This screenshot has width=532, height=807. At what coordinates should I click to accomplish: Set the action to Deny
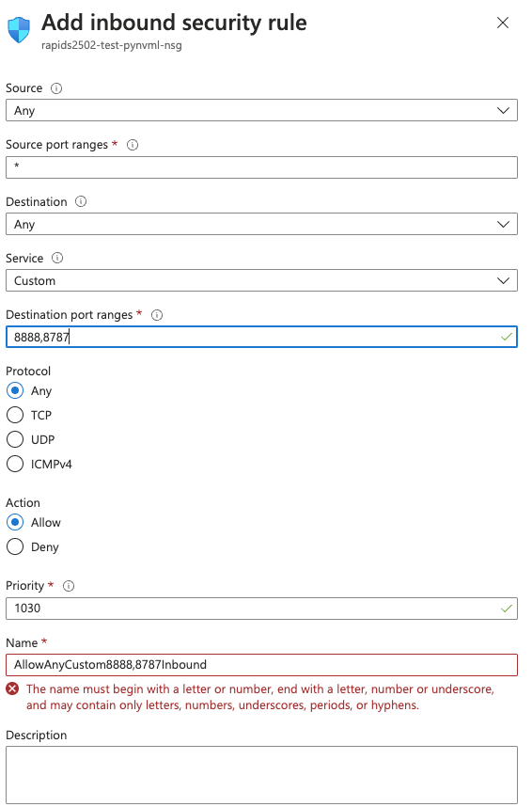pyautogui.click(x=15, y=547)
